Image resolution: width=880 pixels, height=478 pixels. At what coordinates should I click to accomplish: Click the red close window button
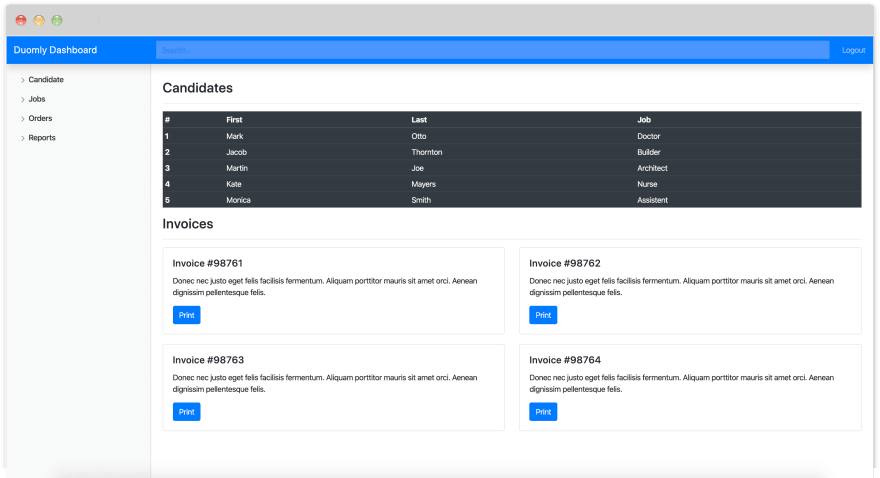coord(21,21)
